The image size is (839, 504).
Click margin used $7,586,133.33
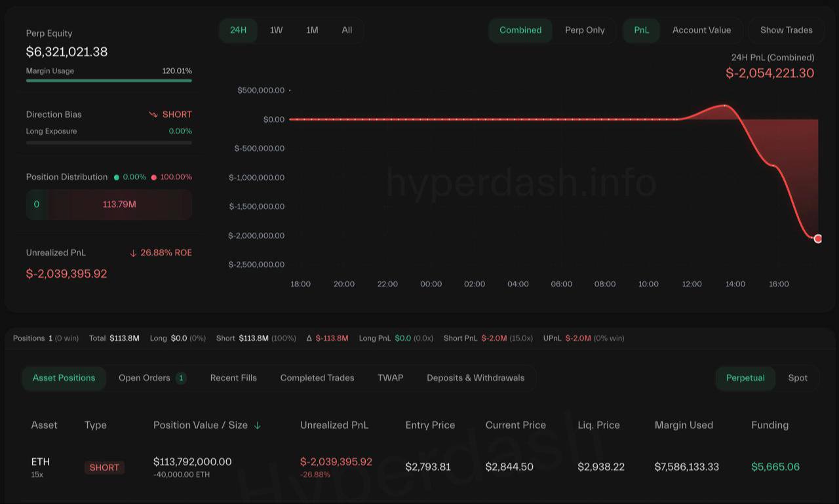point(687,467)
